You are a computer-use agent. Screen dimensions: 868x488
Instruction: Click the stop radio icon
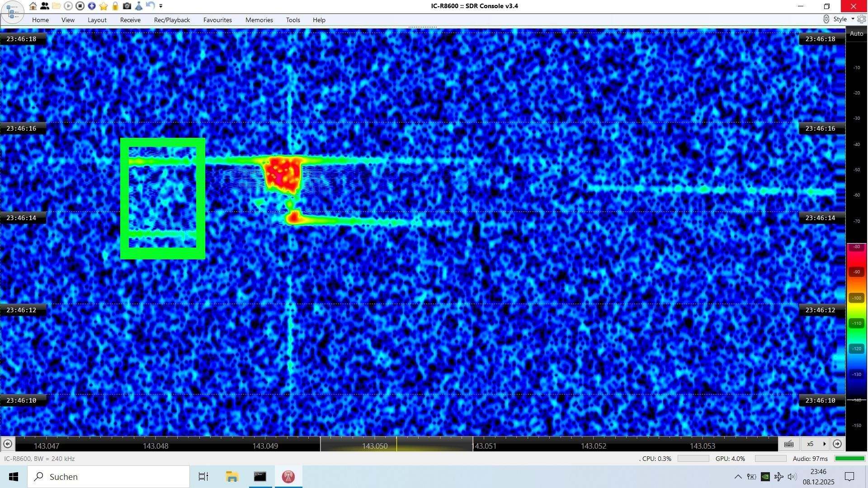(x=80, y=6)
